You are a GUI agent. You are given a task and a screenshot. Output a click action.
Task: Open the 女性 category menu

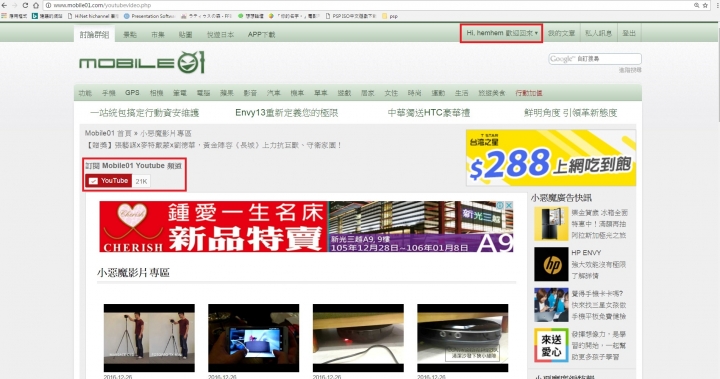tap(391, 93)
